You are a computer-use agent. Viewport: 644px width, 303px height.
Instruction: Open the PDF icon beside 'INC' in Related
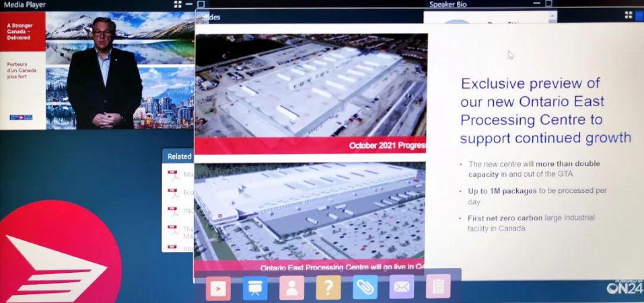174,211
